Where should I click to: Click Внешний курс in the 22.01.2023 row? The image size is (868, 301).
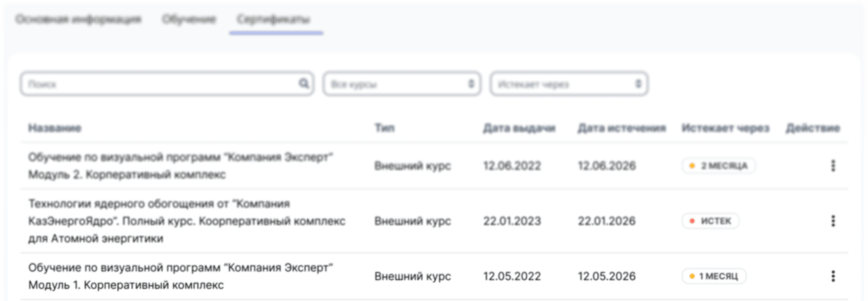point(412,221)
